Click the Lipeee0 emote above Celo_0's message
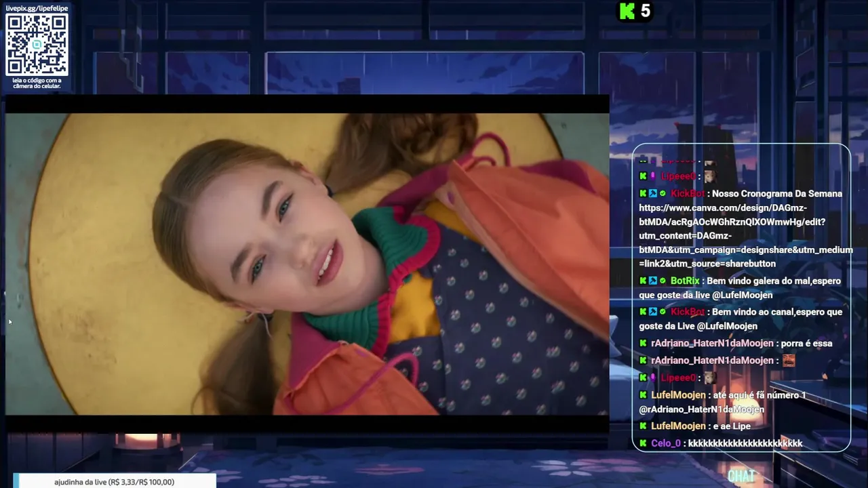The image size is (868, 488). pos(709,378)
